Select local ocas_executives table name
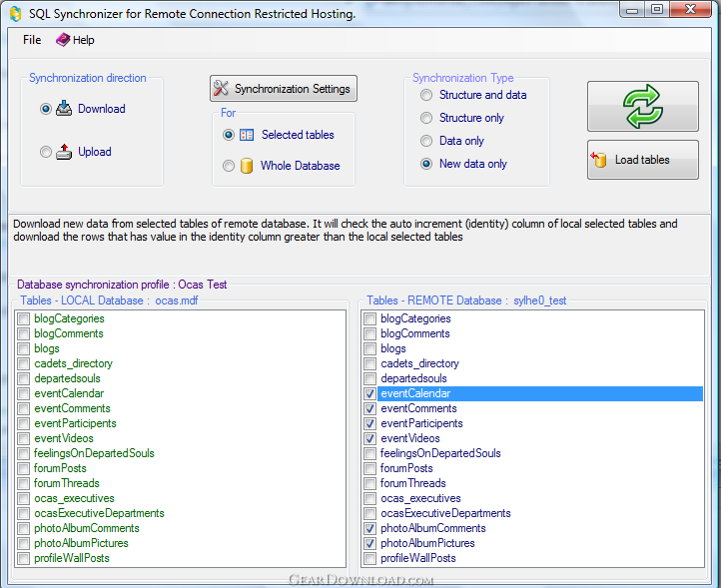This screenshot has width=721, height=588. (74, 498)
